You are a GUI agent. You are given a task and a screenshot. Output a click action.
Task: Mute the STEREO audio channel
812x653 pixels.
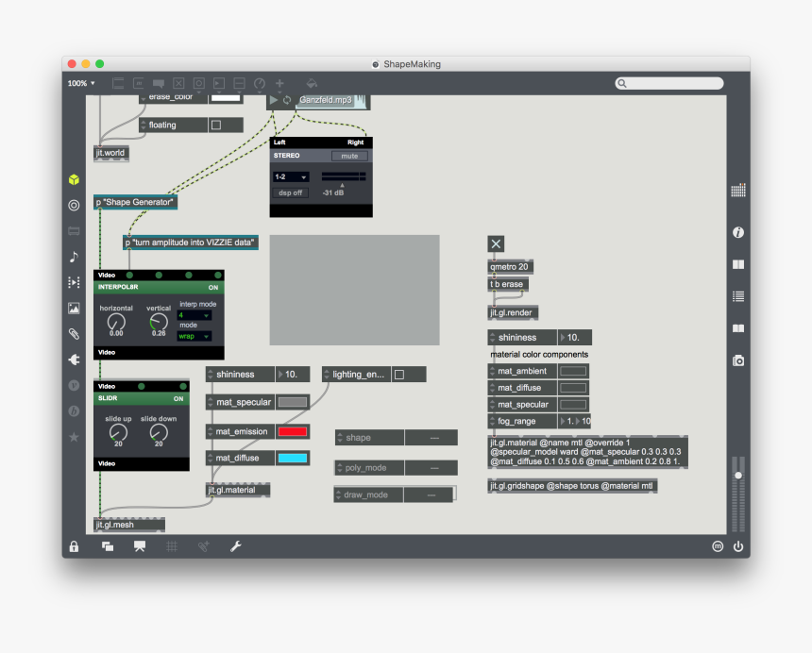coord(349,156)
